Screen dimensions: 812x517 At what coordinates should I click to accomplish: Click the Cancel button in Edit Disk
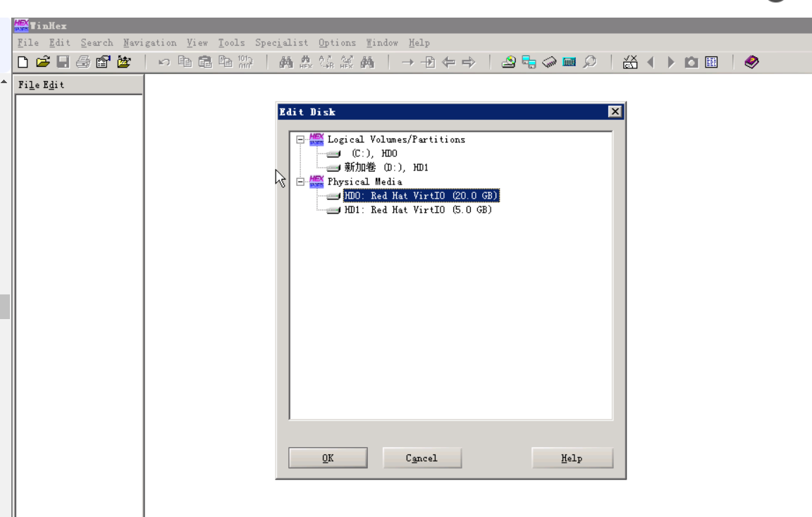click(422, 458)
